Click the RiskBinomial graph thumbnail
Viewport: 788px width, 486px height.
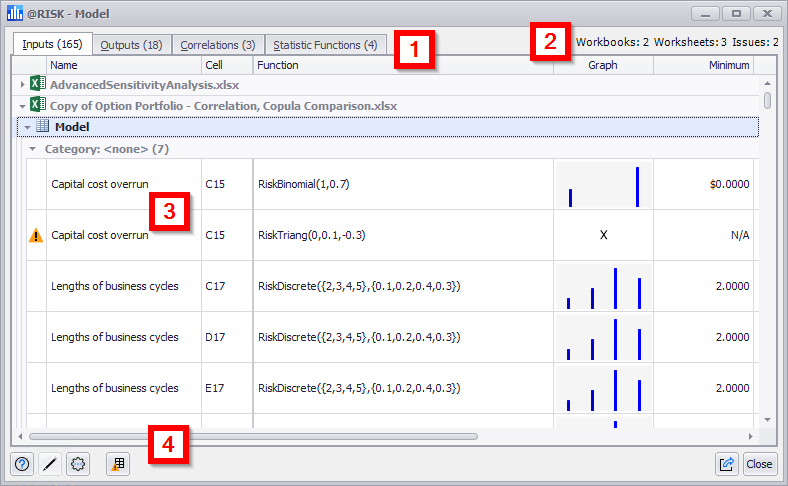click(x=603, y=185)
